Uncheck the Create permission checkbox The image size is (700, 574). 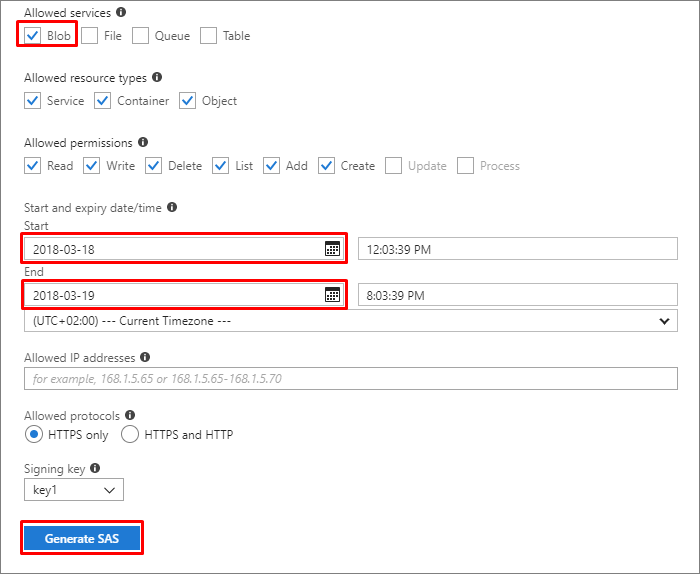[x=326, y=166]
